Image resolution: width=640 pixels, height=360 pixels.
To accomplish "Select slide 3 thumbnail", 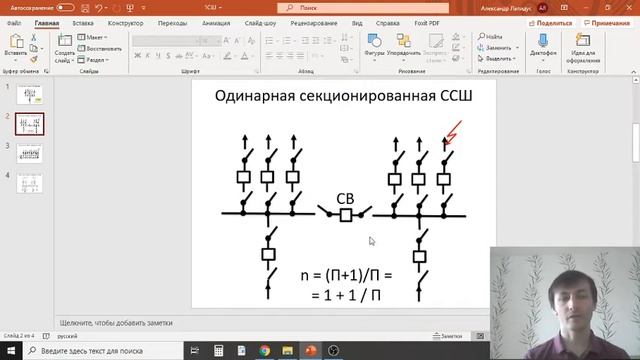I will (x=29, y=154).
